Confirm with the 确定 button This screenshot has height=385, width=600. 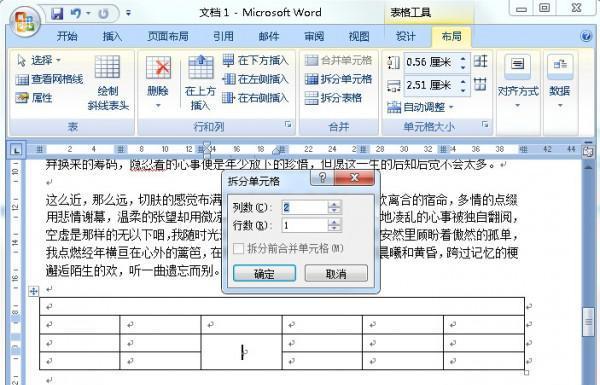pos(264,274)
